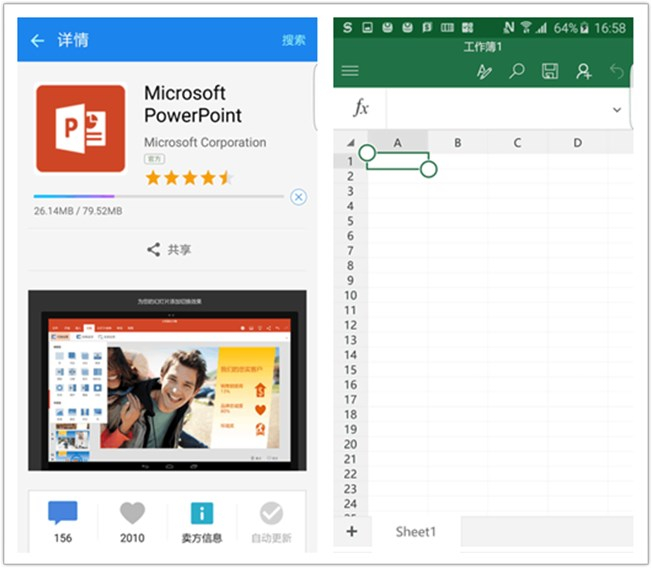Tap the 26.14MB / 79.52MB download size text
The width and height of the screenshot is (652, 568).
tap(78, 211)
